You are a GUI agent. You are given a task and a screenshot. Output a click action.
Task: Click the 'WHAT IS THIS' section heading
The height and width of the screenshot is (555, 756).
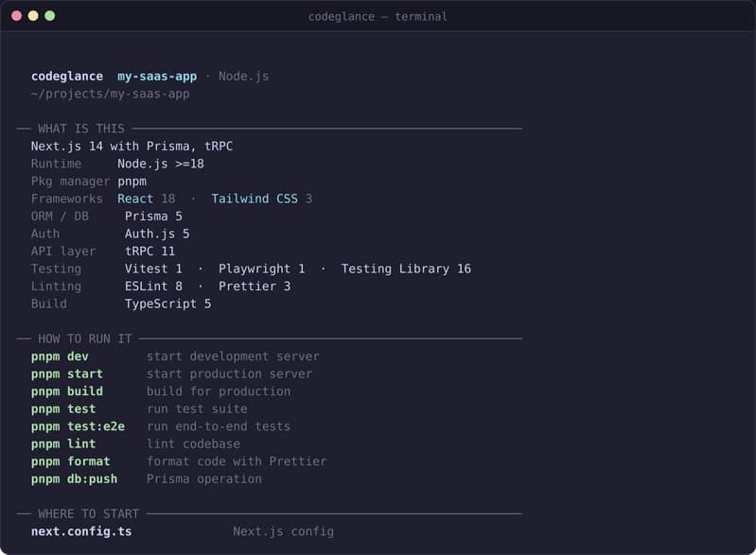[81, 129]
